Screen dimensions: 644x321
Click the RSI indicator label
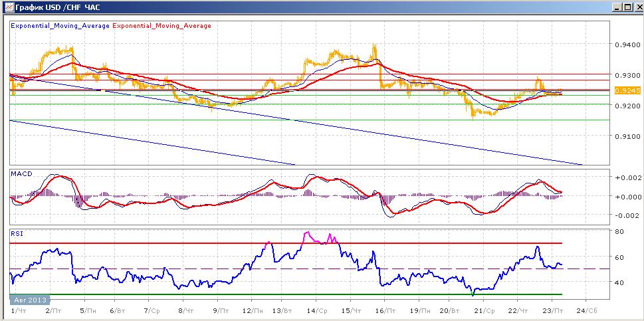click(17, 235)
